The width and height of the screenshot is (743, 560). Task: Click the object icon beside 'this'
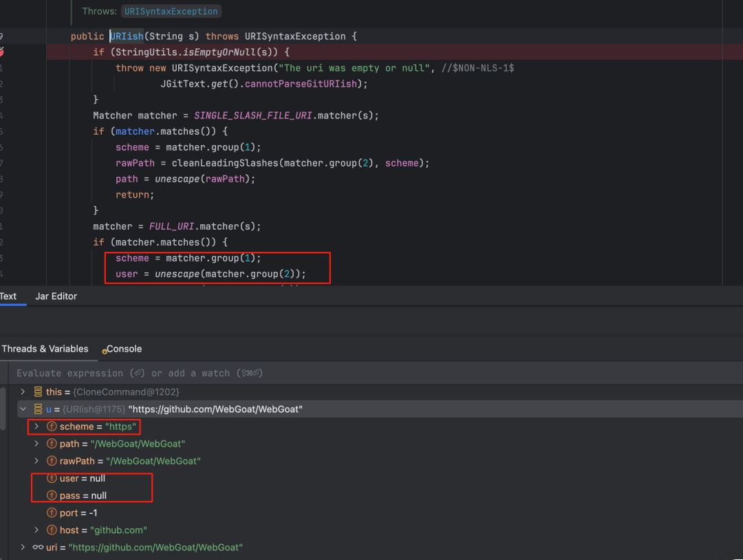point(38,392)
